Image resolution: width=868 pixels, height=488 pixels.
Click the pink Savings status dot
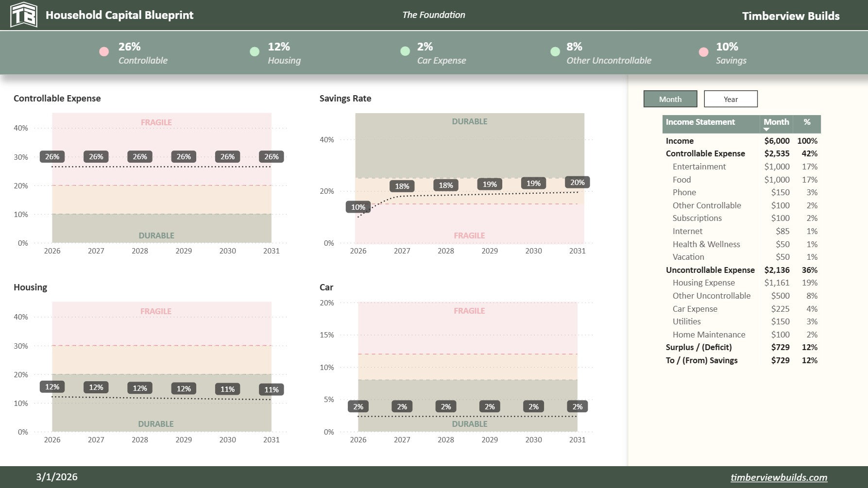click(703, 52)
